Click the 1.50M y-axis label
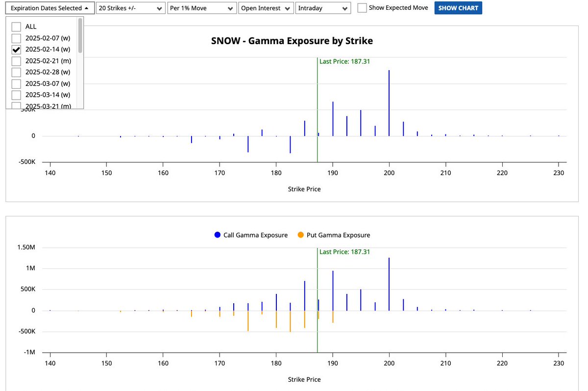Screen dimensions: 588x391 click(25, 247)
